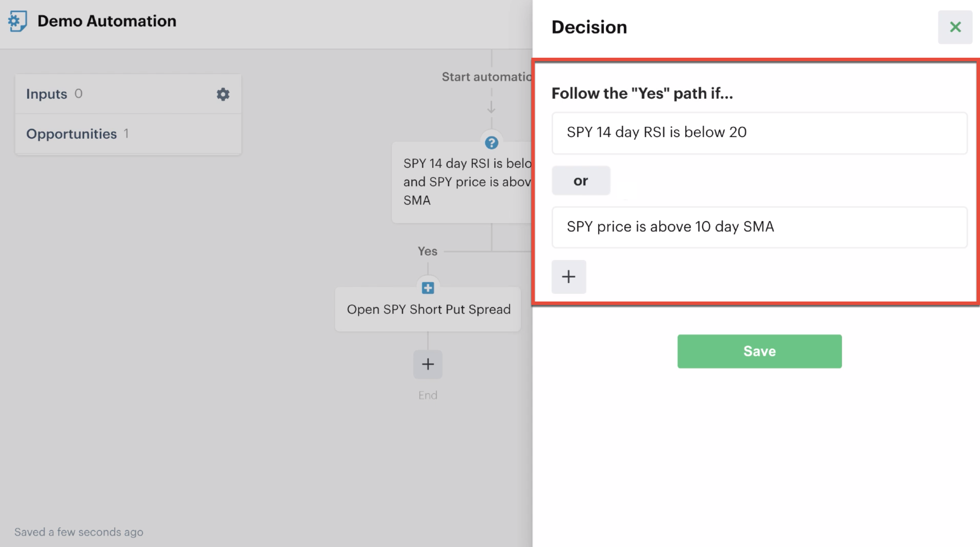Open the Inputs settings gear

point(223,94)
